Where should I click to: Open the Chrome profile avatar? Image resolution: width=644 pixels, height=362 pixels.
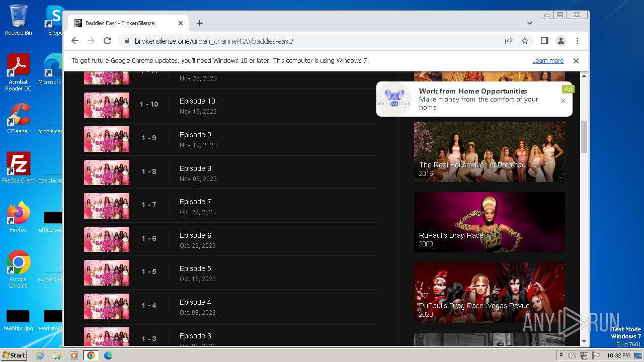(560, 41)
